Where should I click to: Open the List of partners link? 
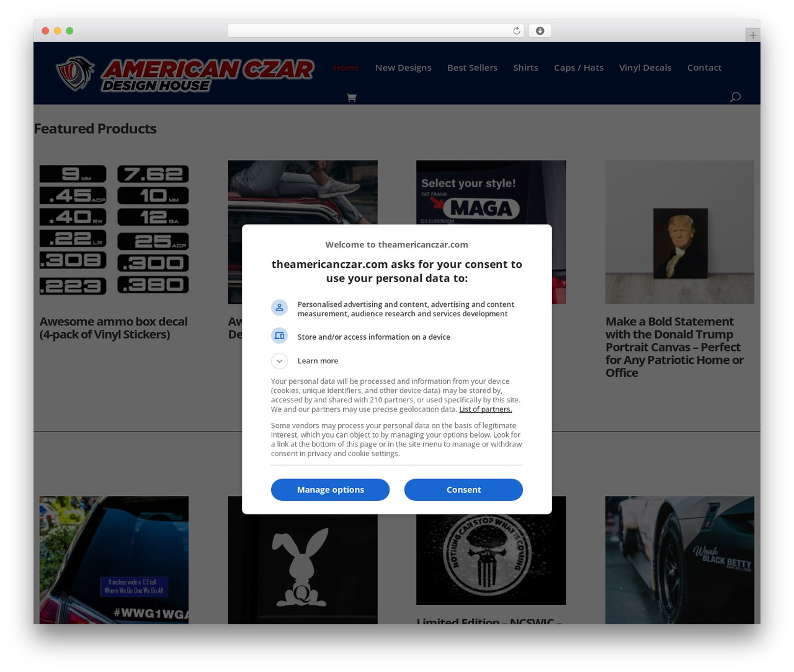pos(485,409)
